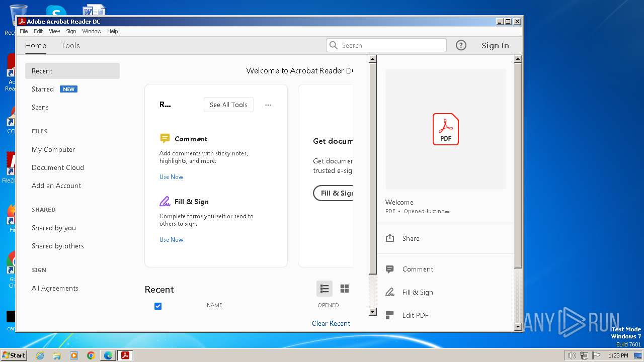Screen dimensions: 644x362
Task: Open Internet Explorer from taskbar
Action: coord(40,355)
